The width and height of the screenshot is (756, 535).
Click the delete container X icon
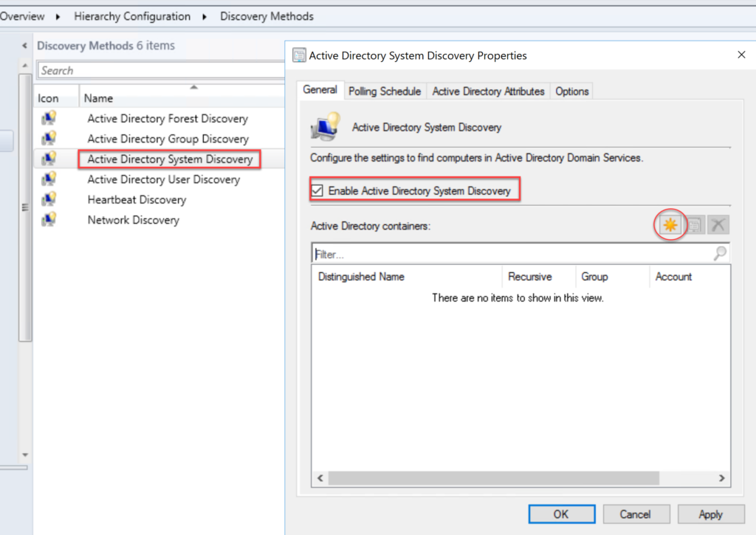(718, 226)
